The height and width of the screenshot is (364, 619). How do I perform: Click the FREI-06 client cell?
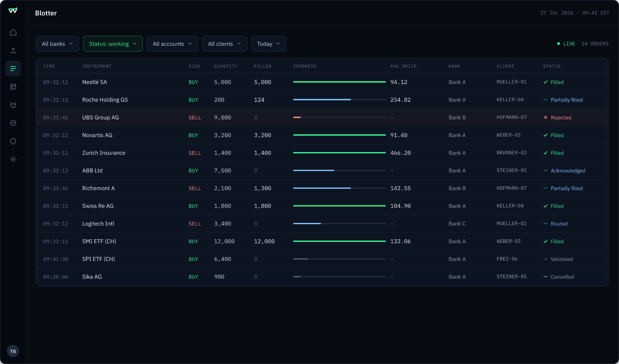pyautogui.click(x=507, y=259)
